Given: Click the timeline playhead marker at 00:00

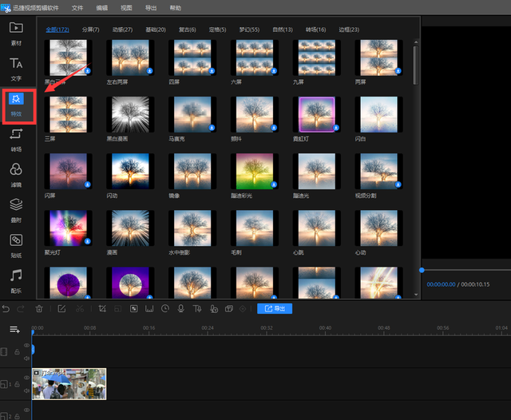Looking at the screenshot, I should pos(33,332).
